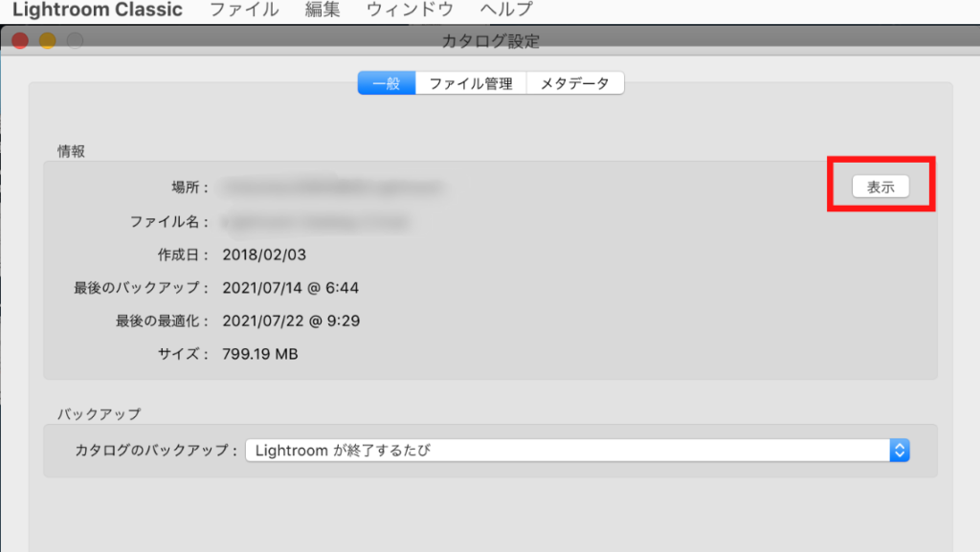Close the カタログ設定 window
980x552 pixels.
pyautogui.click(x=20, y=40)
